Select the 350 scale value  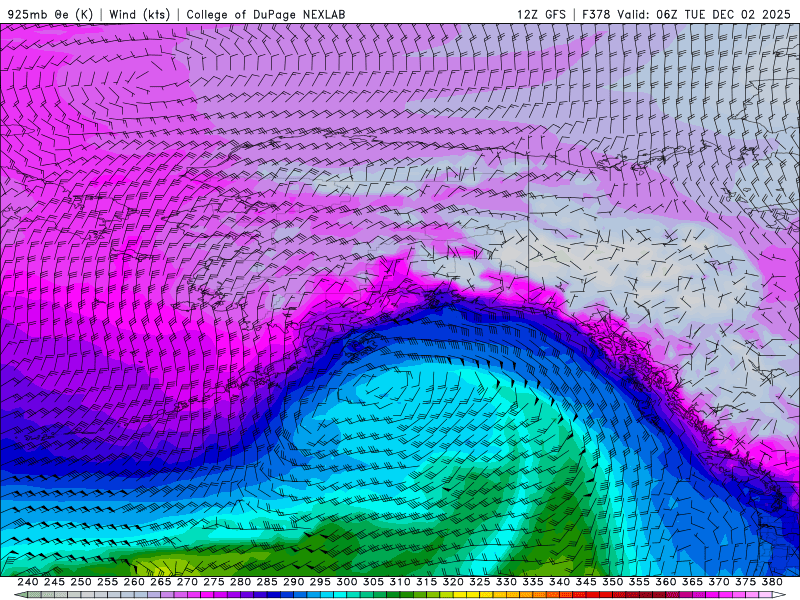pyautogui.click(x=612, y=582)
